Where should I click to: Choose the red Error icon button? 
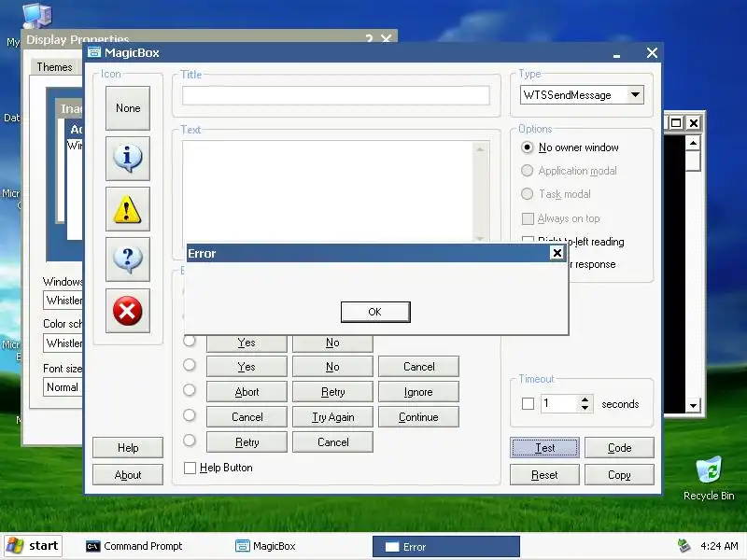128,311
